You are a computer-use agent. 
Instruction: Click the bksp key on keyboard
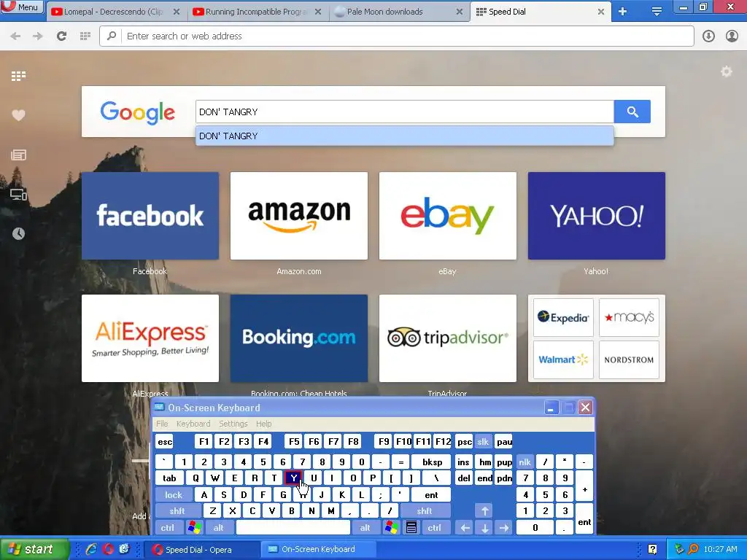432,462
